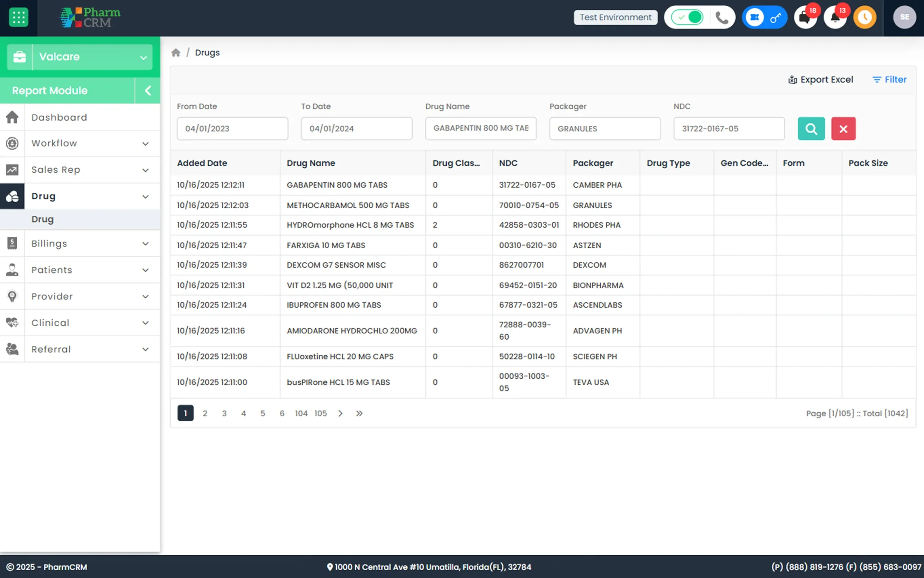Expand the Sales Rep menu

80,170
